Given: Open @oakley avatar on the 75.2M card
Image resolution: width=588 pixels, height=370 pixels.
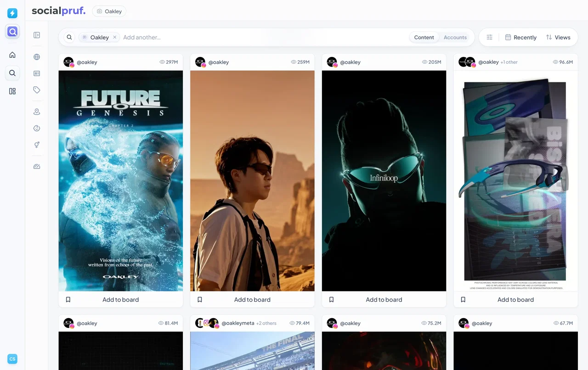Looking at the screenshot, I should (332, 323).
